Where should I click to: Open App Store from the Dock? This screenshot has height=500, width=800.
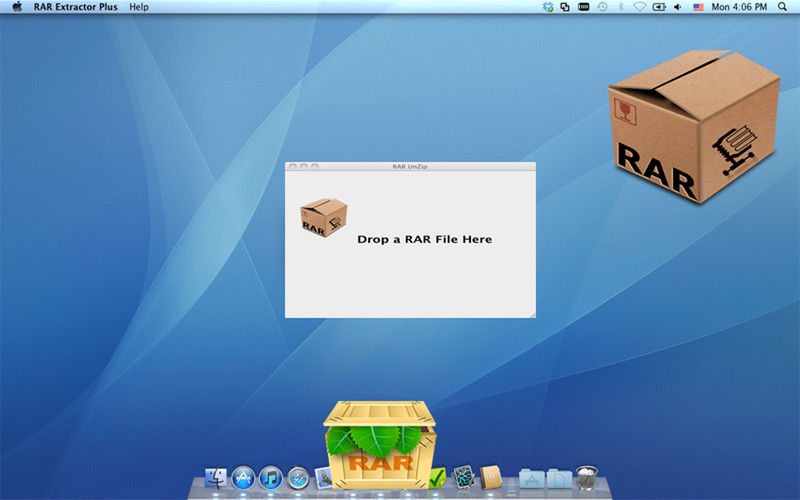click(243, 478)
